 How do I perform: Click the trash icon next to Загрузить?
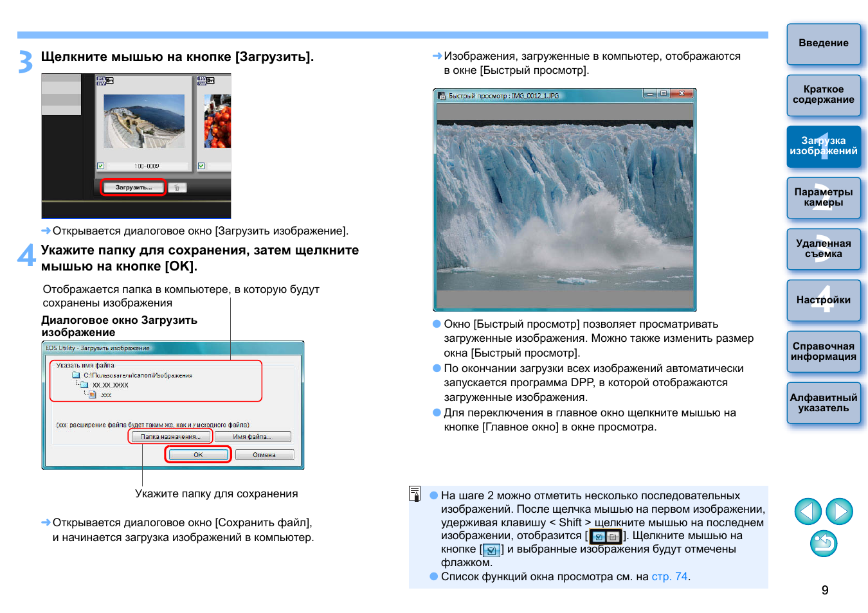click(177, 188)
